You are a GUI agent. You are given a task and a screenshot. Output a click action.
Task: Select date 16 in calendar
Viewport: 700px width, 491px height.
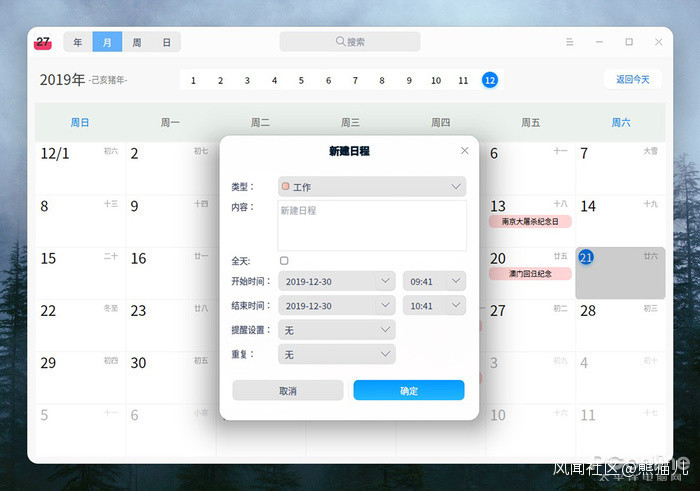[171, 273]
